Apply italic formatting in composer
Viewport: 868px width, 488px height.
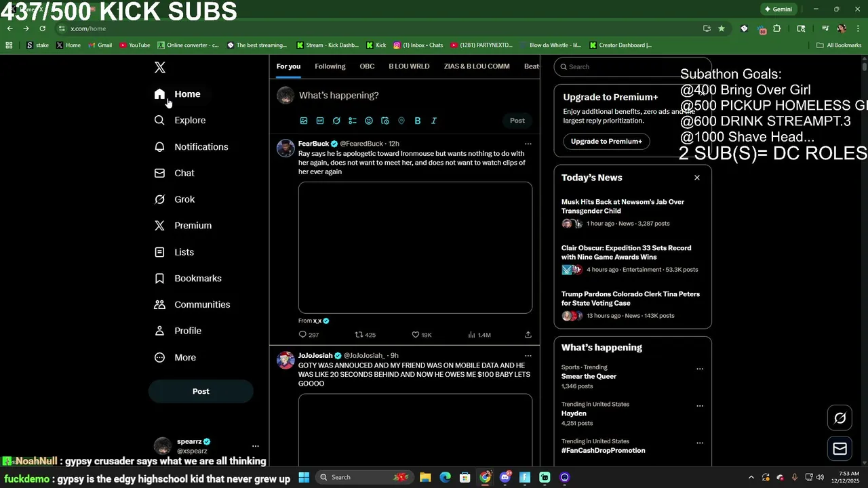(434, 121)
